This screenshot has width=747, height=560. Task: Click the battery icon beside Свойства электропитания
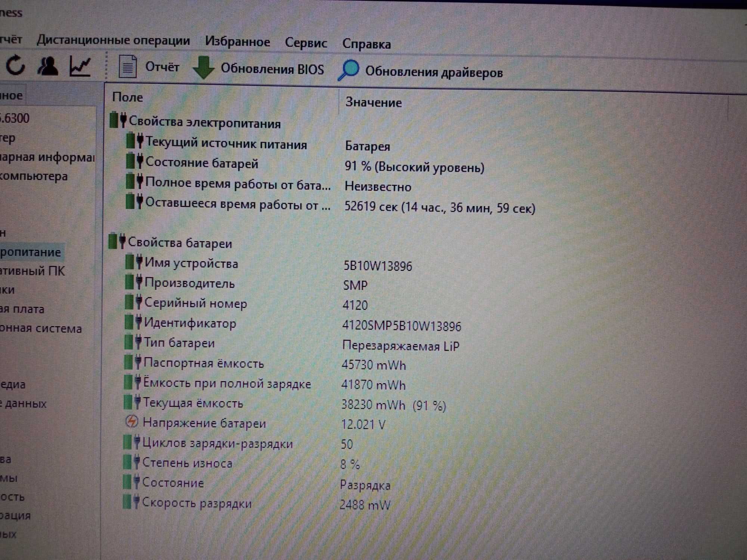tap(118, 120)
